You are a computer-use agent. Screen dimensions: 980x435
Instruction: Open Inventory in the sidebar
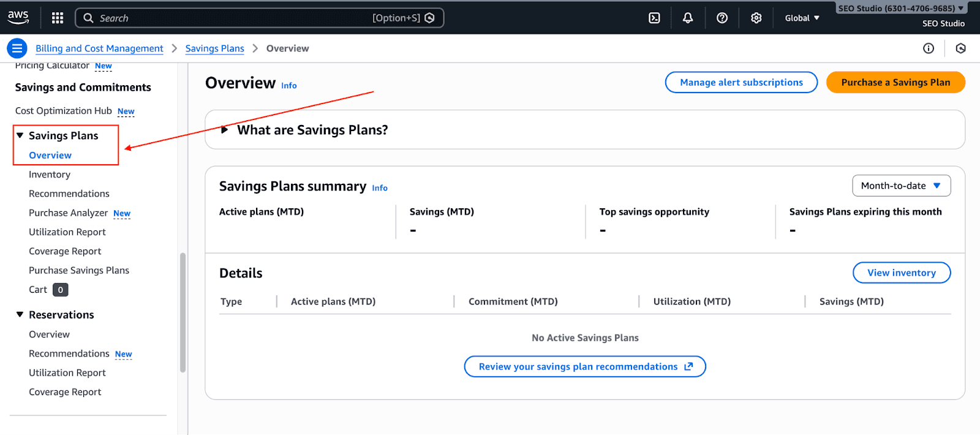point(50,175)
